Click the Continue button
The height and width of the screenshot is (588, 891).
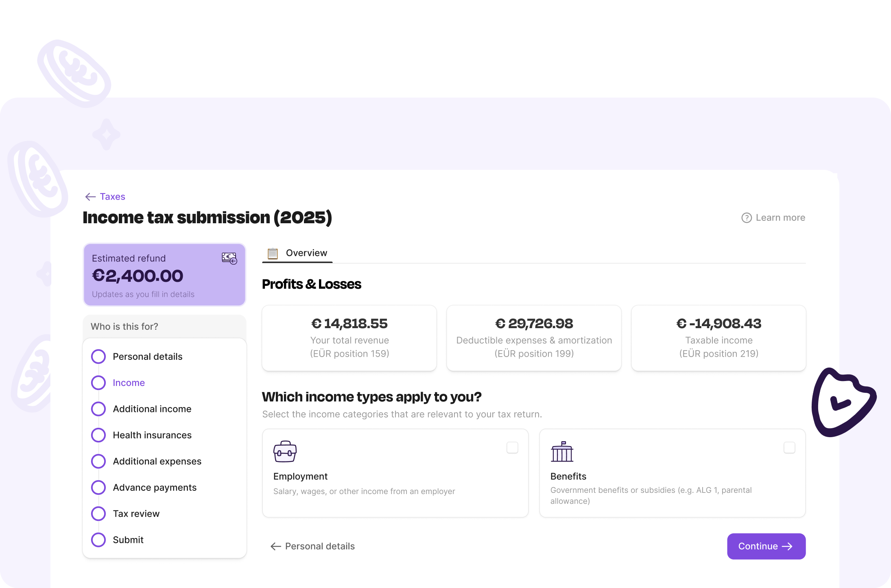coord(766,547)
